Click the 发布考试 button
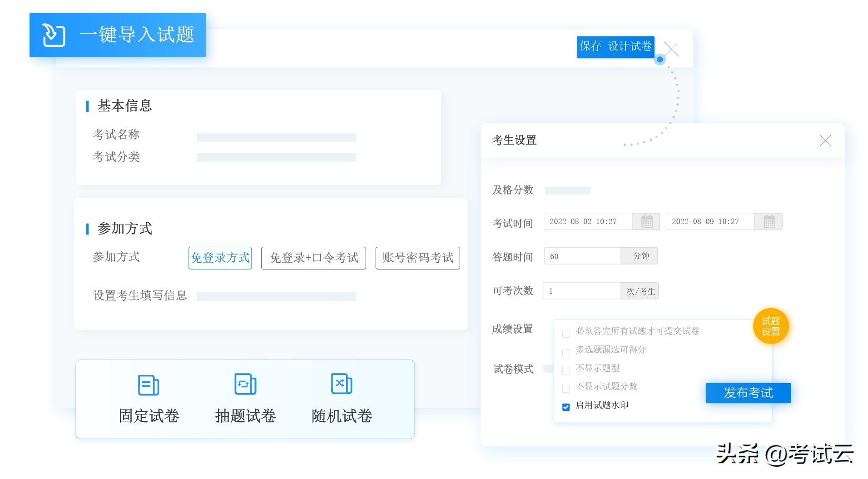 click(748, 393)
